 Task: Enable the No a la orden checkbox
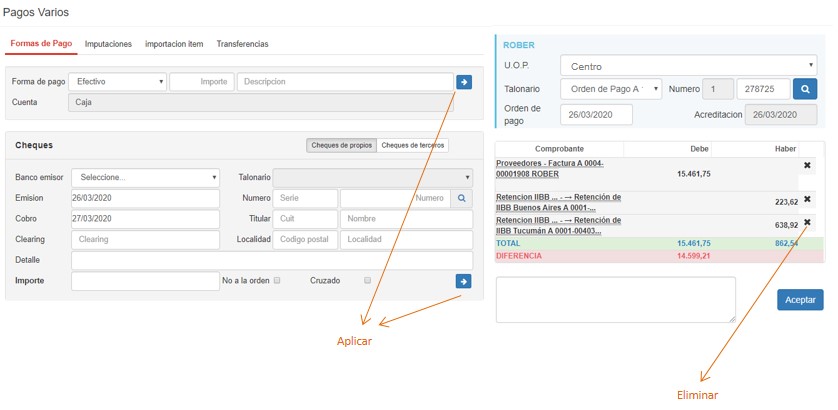277,281
